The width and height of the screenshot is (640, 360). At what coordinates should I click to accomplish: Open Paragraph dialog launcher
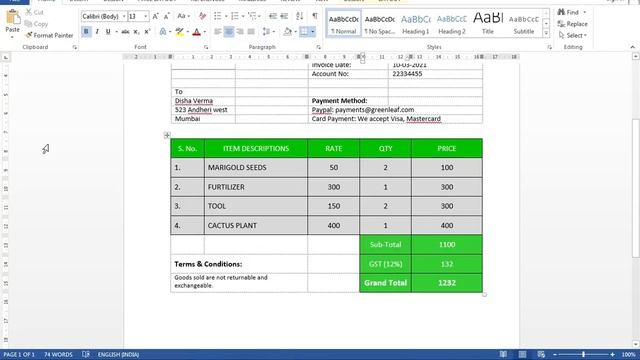point(318,47)
